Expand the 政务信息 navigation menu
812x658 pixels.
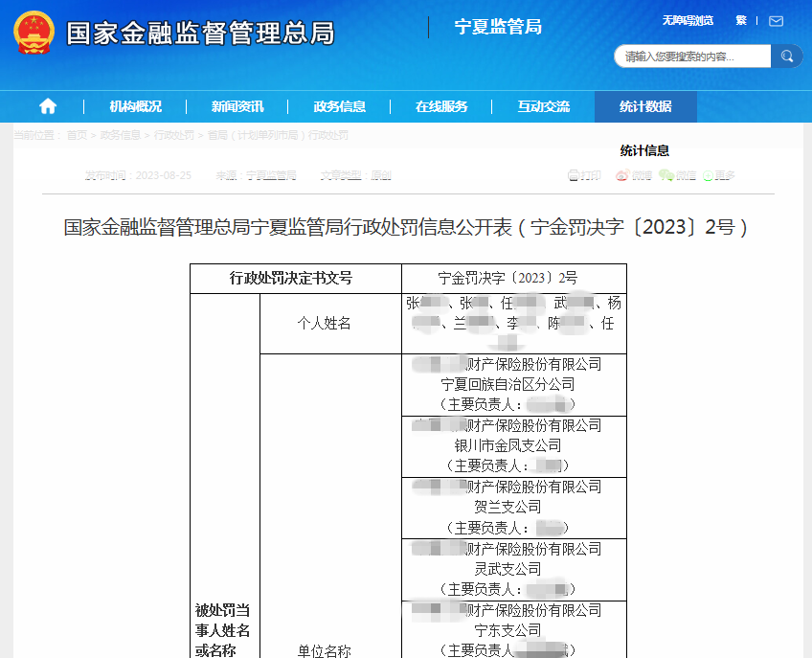[x=340, y=106]
